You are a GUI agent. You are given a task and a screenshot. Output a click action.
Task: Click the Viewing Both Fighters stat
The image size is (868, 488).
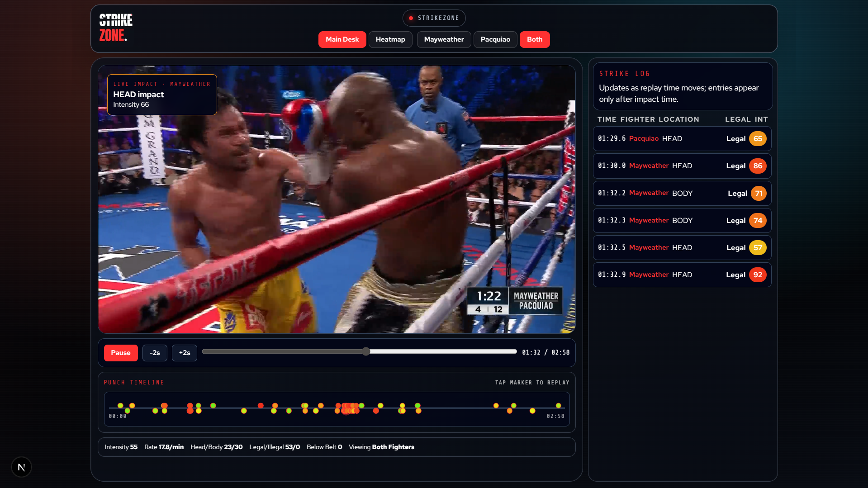381,447
